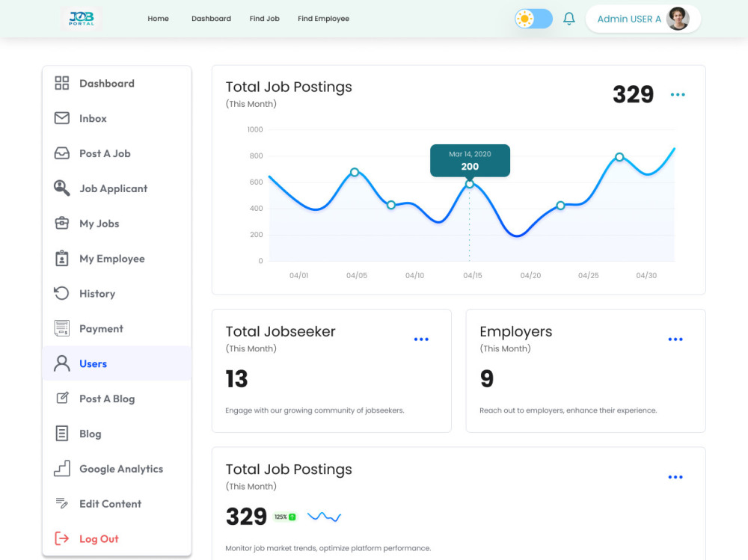The height and width of the screenshot is (560, 748).
Task: Click the Admin USER A name
Action: (629, 19)
